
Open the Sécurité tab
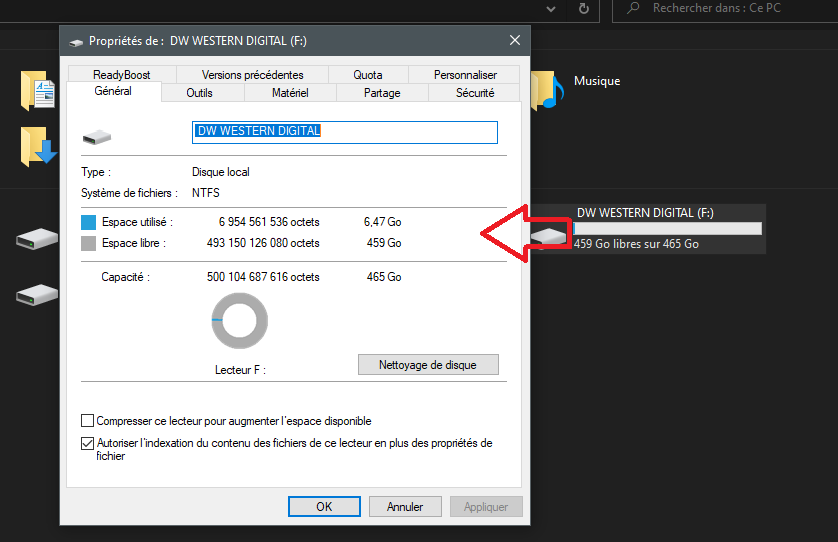point(475,93)
